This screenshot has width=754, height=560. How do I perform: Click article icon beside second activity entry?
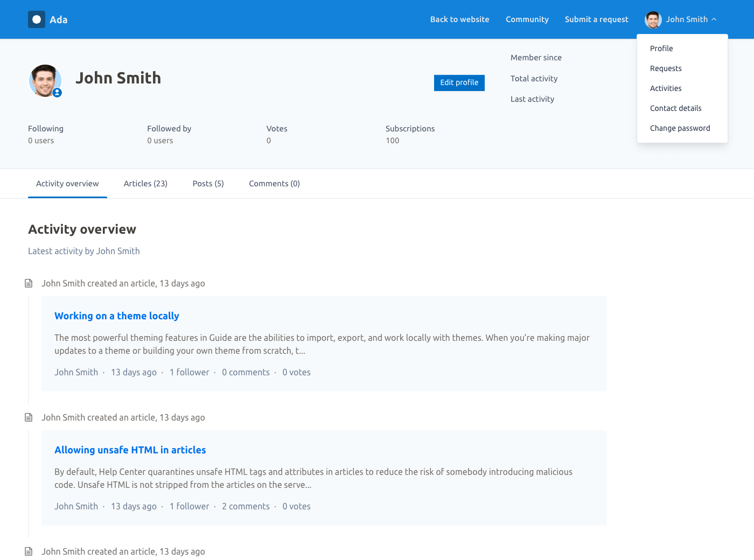(29, 417)
